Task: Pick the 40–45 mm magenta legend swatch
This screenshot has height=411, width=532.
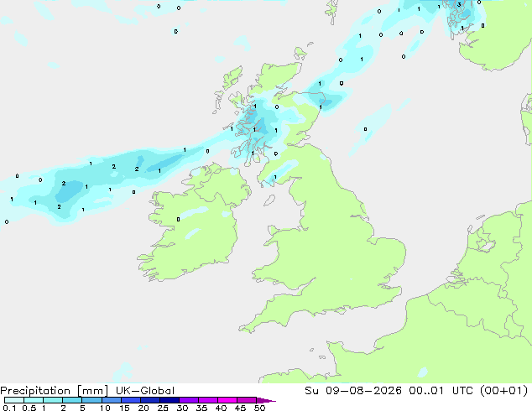Action: [x=227, y=400]
